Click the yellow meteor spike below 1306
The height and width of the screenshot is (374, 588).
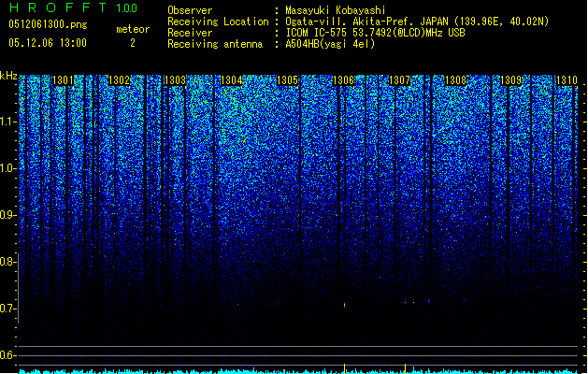(x=345, y=368)
